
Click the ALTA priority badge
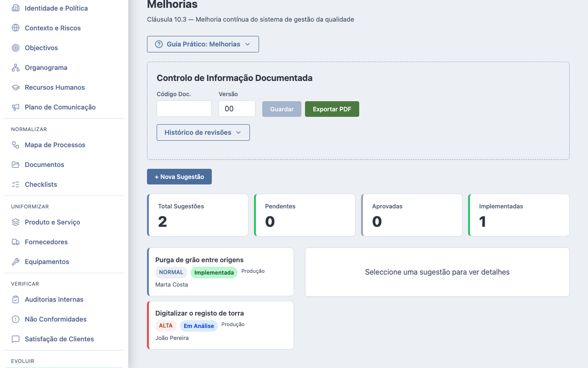pos(166,326)
